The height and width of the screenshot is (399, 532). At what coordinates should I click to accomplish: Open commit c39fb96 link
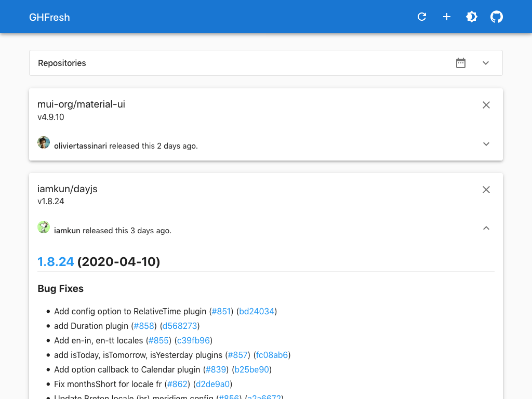click(193, 341)
